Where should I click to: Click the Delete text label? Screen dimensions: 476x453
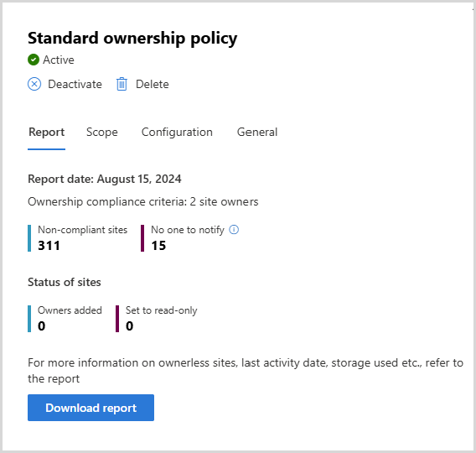tap(152, 84)
